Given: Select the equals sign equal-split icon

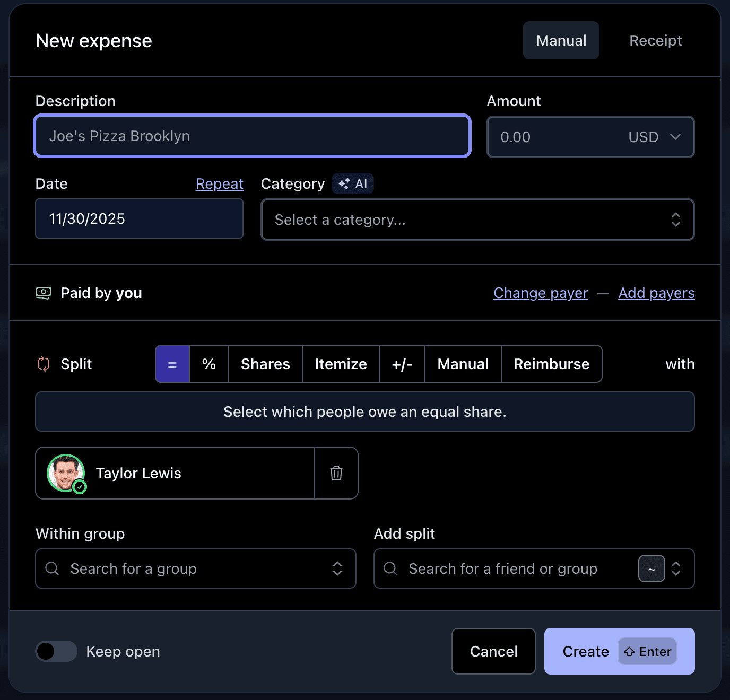Looking at the screenshot, I should coord(172,364).
